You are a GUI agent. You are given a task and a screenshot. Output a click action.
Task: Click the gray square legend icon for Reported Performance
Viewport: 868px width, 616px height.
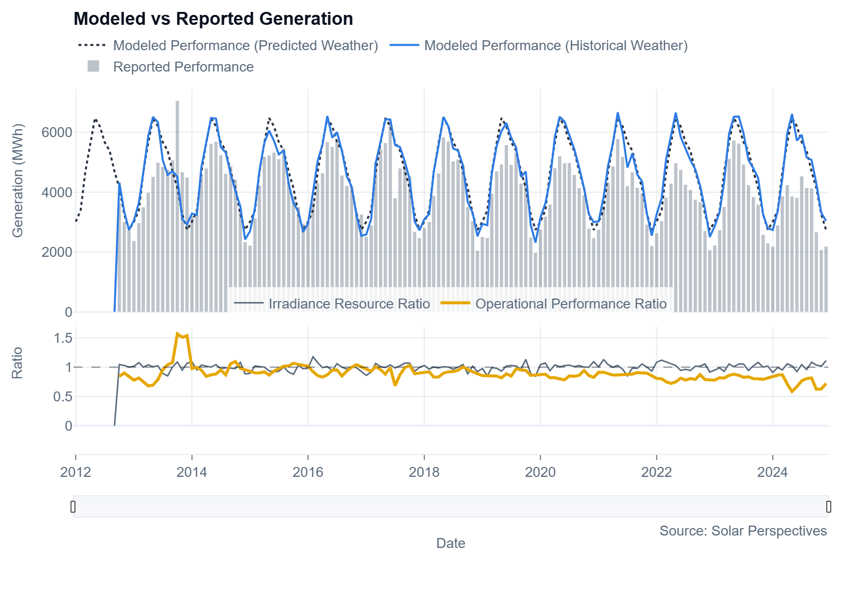tap(94, 66)
